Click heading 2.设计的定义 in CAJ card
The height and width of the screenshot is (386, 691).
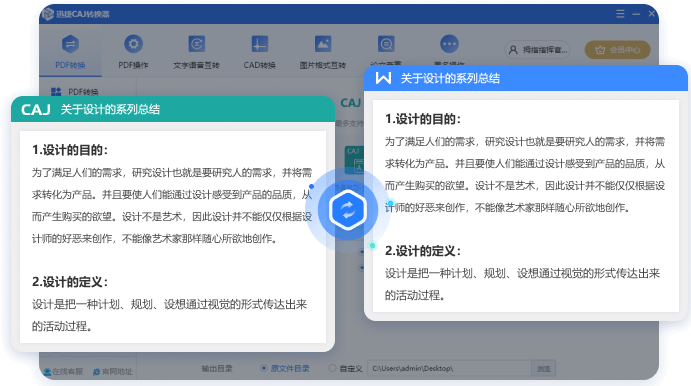pos(70,282)
